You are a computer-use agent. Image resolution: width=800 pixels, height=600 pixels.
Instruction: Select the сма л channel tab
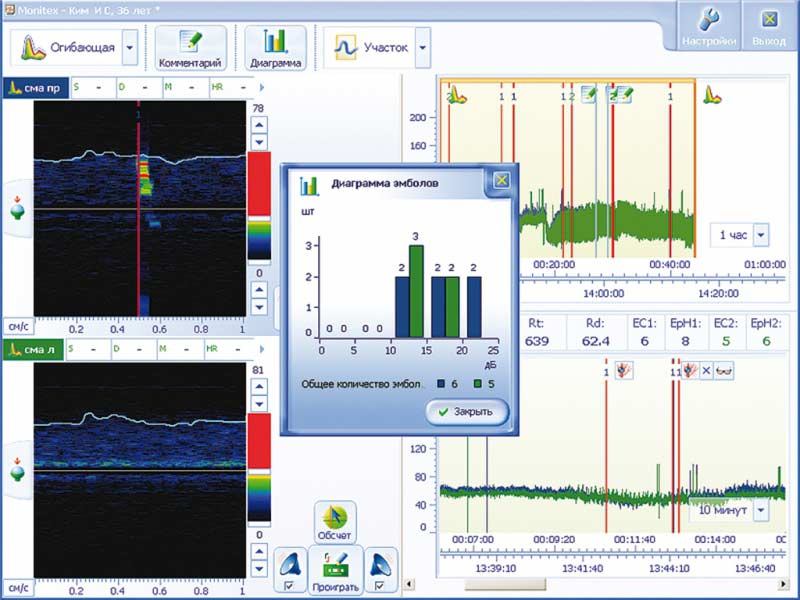click(34, 349)
